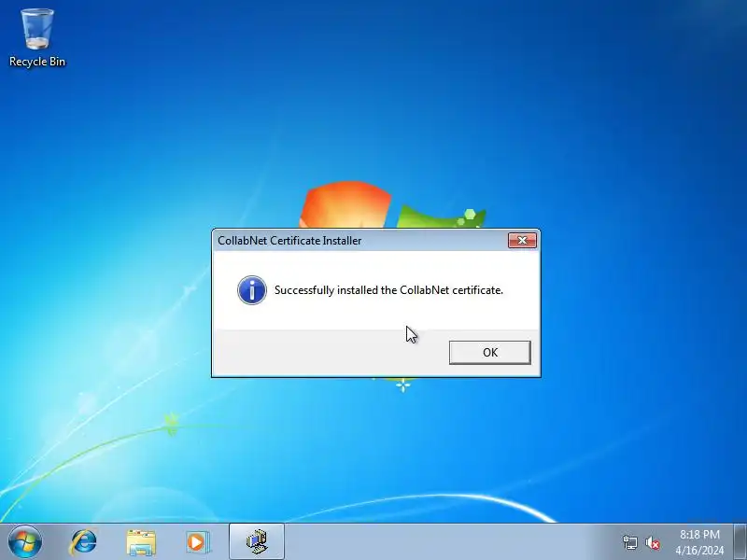This screenshot has width=747, height=560.
Task: Click the Show desktop button at taskbar end
Action: [740, 542]
